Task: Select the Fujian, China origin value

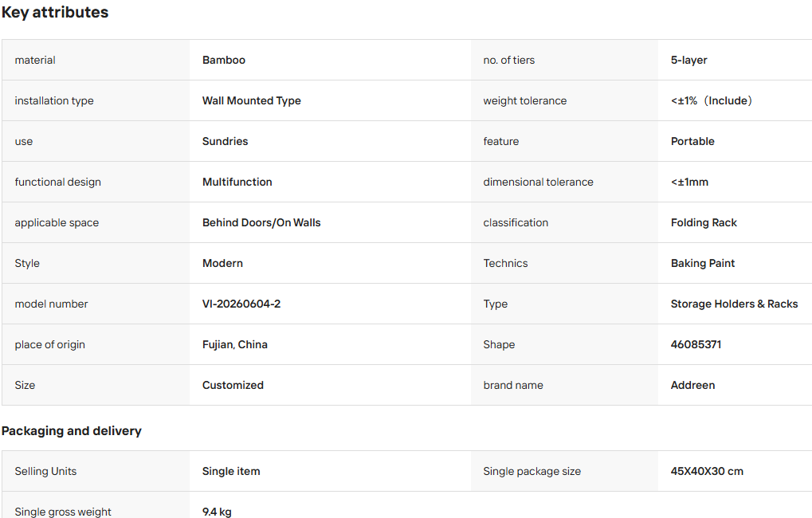Action: pos(235,344)
